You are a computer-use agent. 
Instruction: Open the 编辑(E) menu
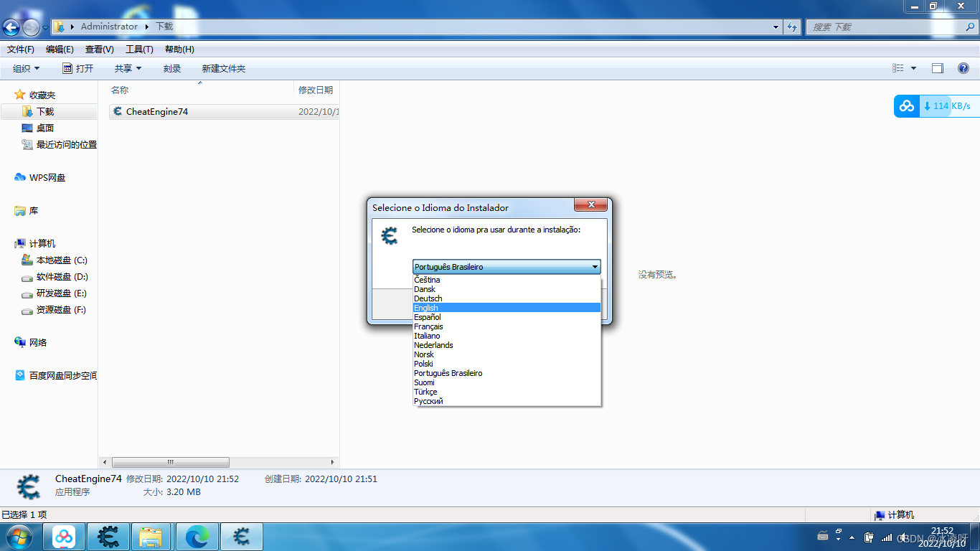[60, 50]
